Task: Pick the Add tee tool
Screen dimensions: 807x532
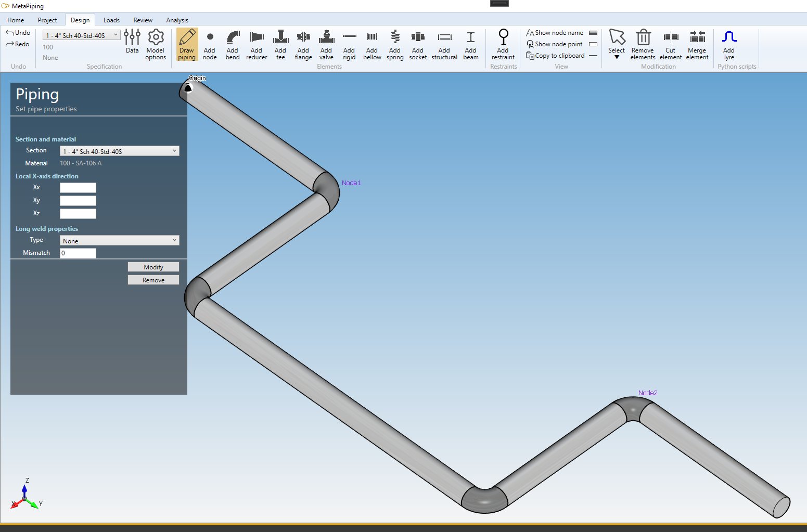Action: [280, 45]
